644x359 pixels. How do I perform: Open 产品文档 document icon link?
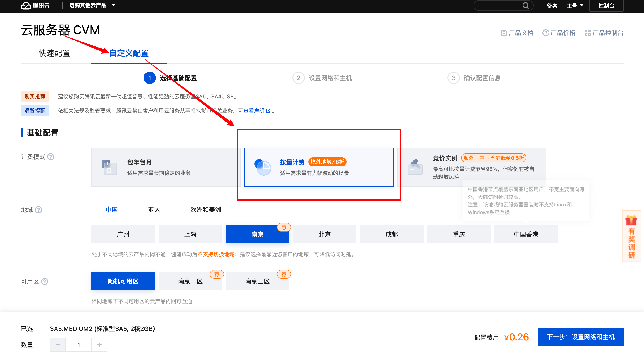tap(504, 33)
